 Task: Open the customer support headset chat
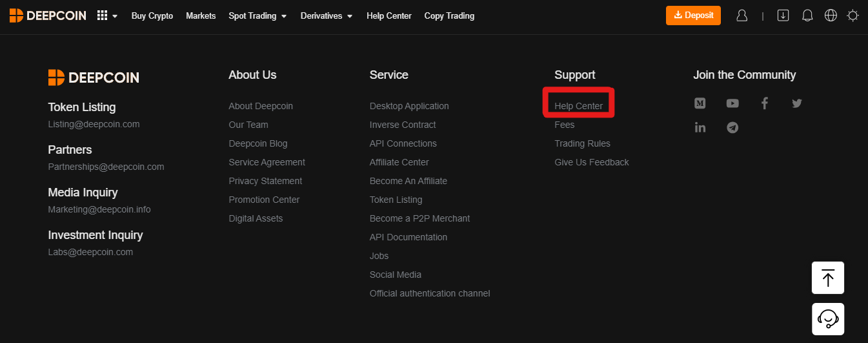point(828,318)
